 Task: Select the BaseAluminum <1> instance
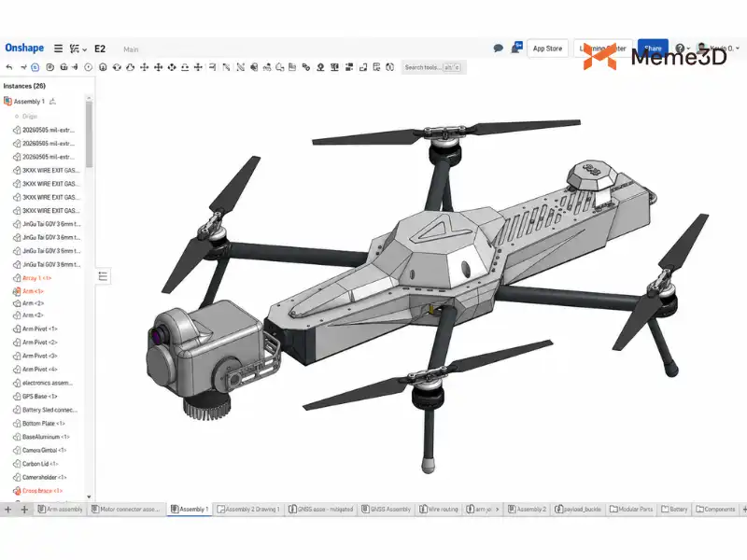pos(46,437)
